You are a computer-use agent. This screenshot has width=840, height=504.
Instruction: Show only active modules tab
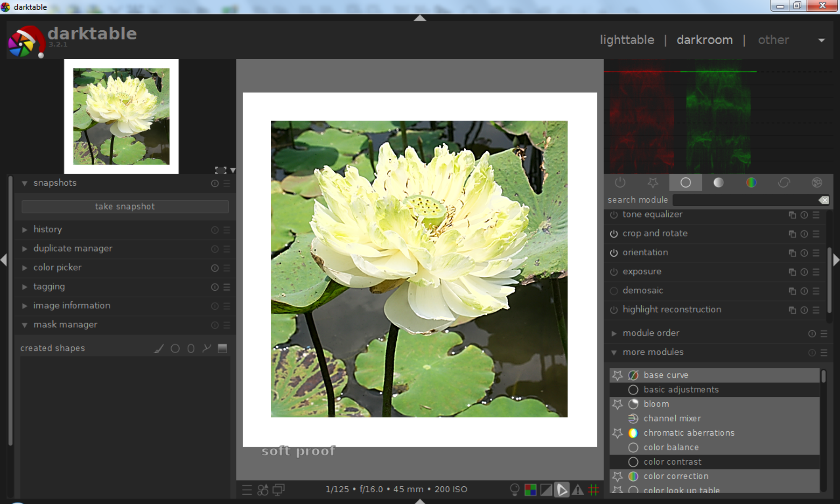click(x=620, y=182)
